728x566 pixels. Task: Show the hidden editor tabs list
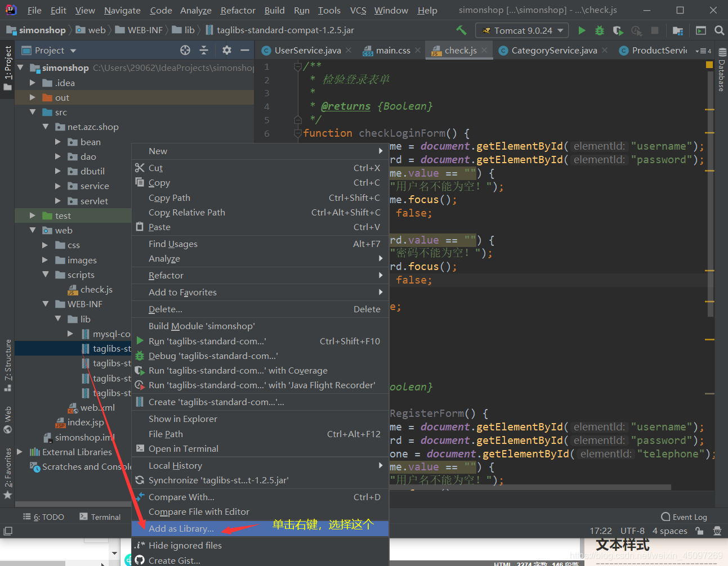tap(703, 51)
